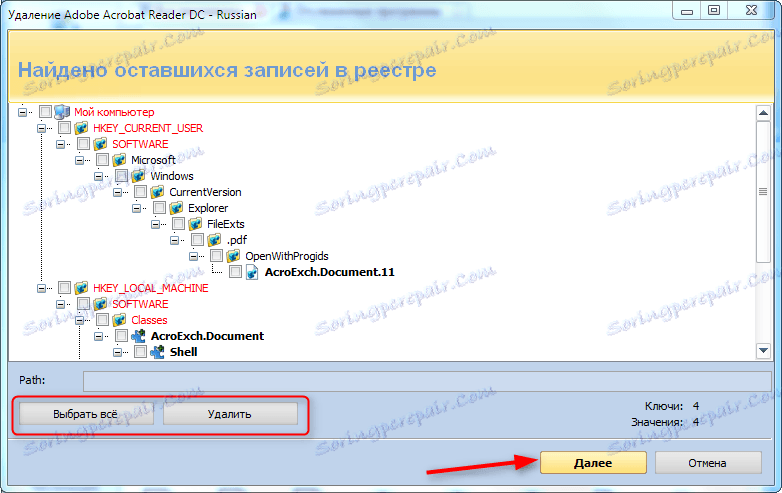This screenshot has width=782, height=493.
Task: Click the FileExts registry folder icon
Action: 195,224
